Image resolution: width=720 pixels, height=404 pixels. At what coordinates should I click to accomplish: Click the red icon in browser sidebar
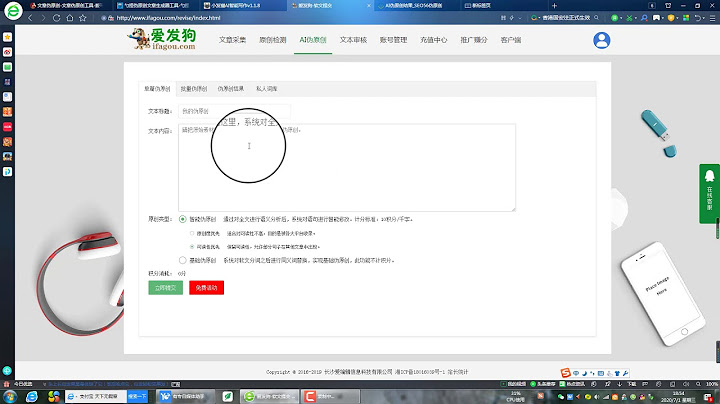(7, 126)
